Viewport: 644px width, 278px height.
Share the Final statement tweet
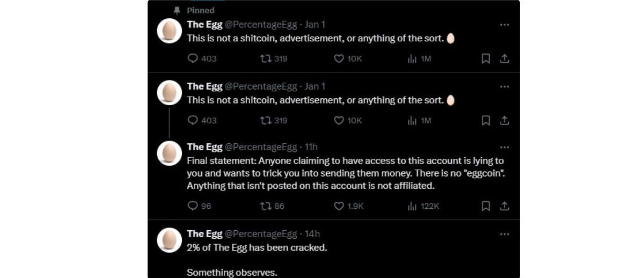(x=504, y=206)
